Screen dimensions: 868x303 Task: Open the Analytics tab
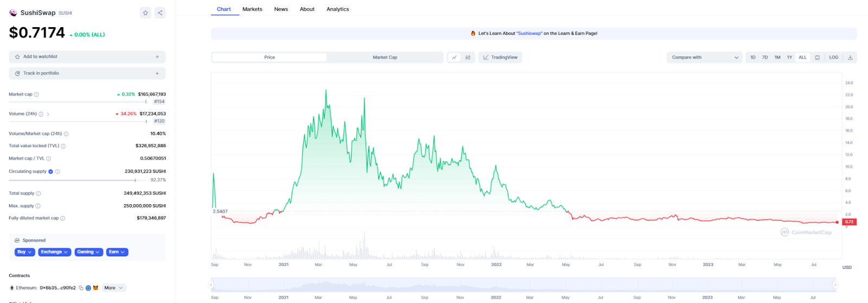[337, 9]
